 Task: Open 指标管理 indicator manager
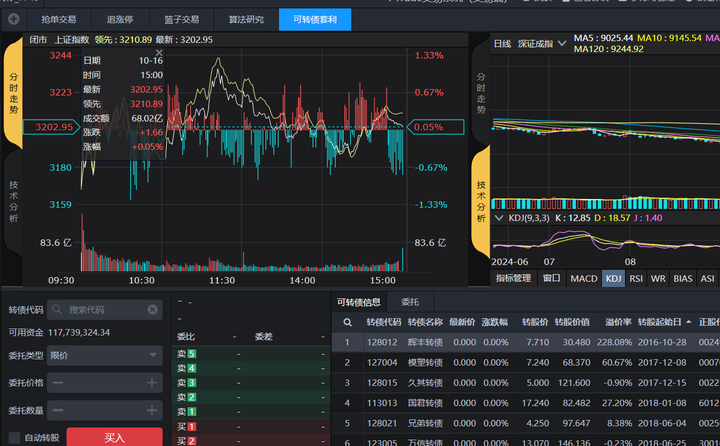(513, 278)
